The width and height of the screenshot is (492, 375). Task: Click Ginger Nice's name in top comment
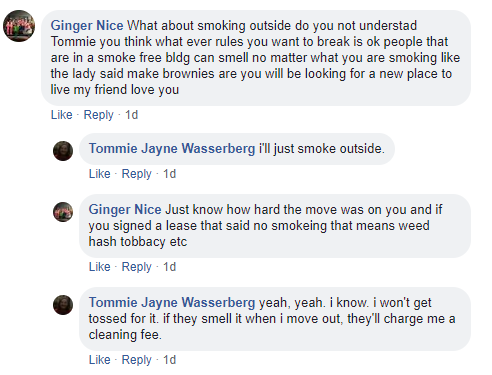tap(87, 26)
